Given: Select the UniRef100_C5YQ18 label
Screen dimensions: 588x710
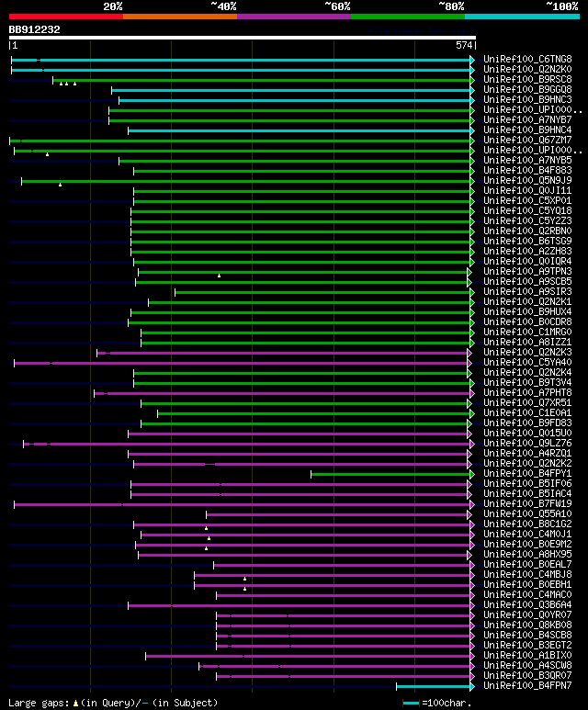Looking at the screenshot, I should click(527, 210).
